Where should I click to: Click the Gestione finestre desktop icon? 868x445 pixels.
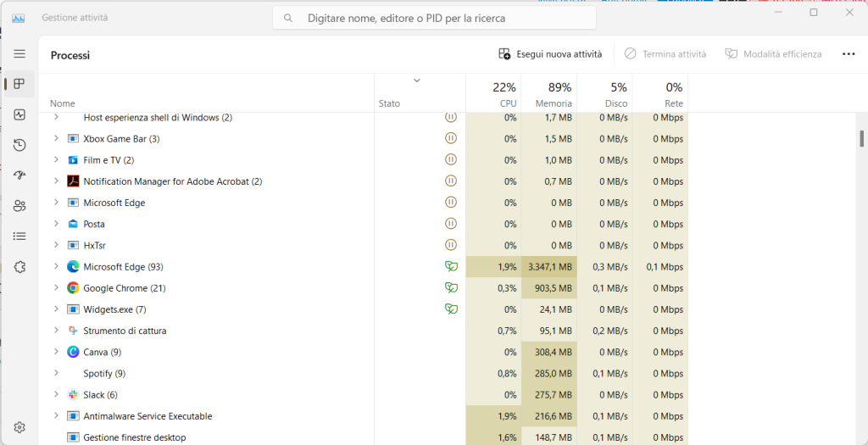pyautogui.click(x=73, y=437)
